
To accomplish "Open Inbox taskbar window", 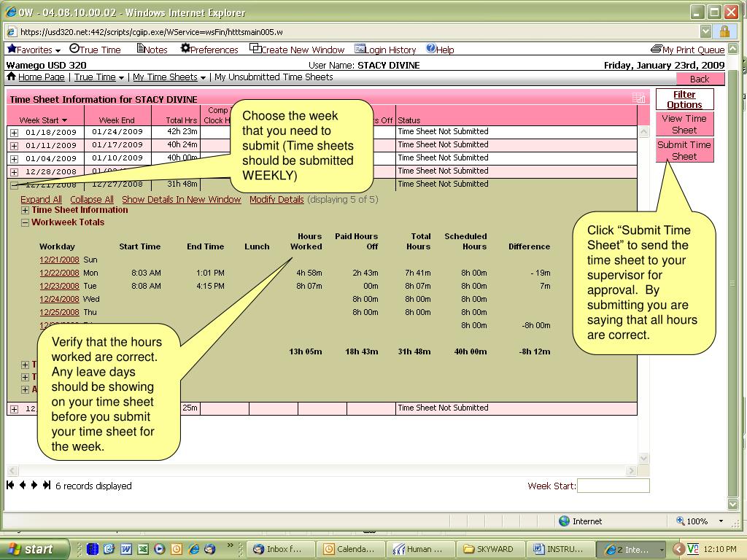I will coord(281,549).
